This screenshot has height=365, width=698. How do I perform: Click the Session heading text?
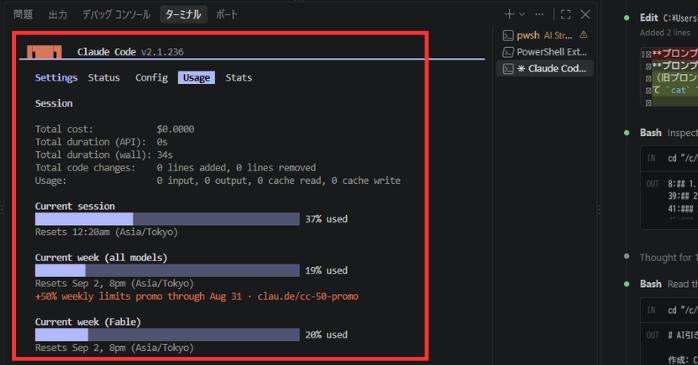[54, 103]
